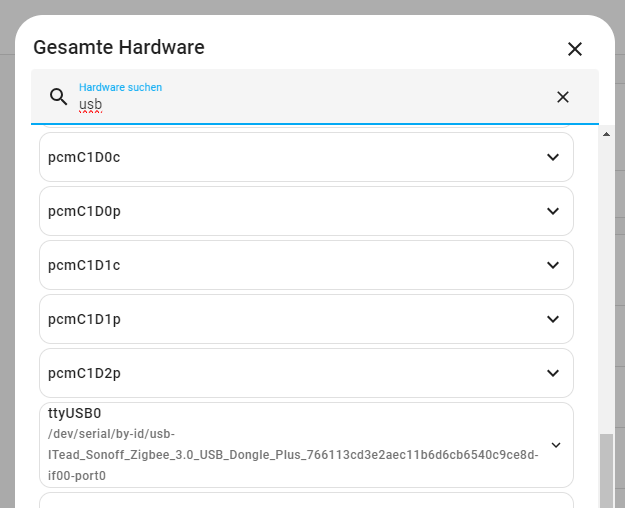Expand the pcmC1D1c chevron
625x508 pixels.
coord(552,265)
